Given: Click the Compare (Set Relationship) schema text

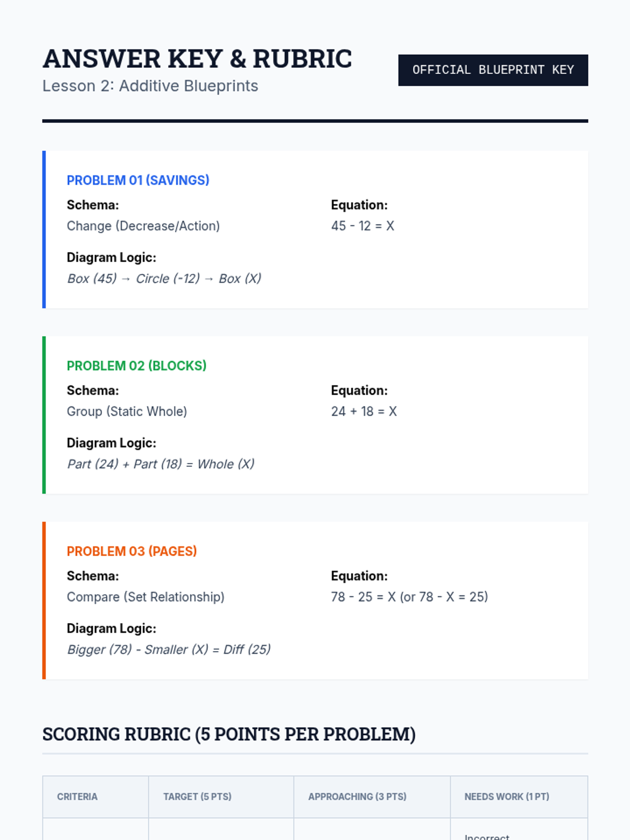Looking at the screenshot, I should 145,597.
